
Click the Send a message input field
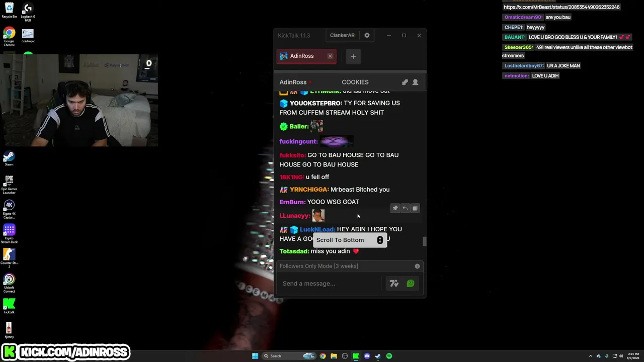pyautogui.click(x=330, y=284)
